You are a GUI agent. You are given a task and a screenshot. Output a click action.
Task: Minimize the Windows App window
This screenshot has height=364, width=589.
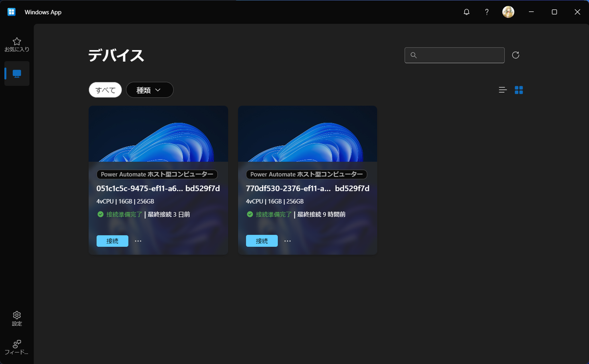pos(531,12)
